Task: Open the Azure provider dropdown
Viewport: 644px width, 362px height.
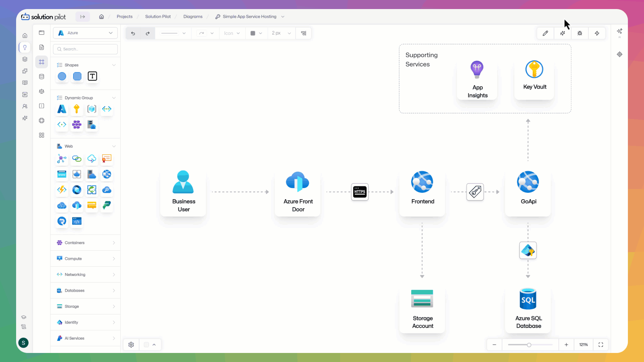Action: pyautogui.click(x=85, y=33)
